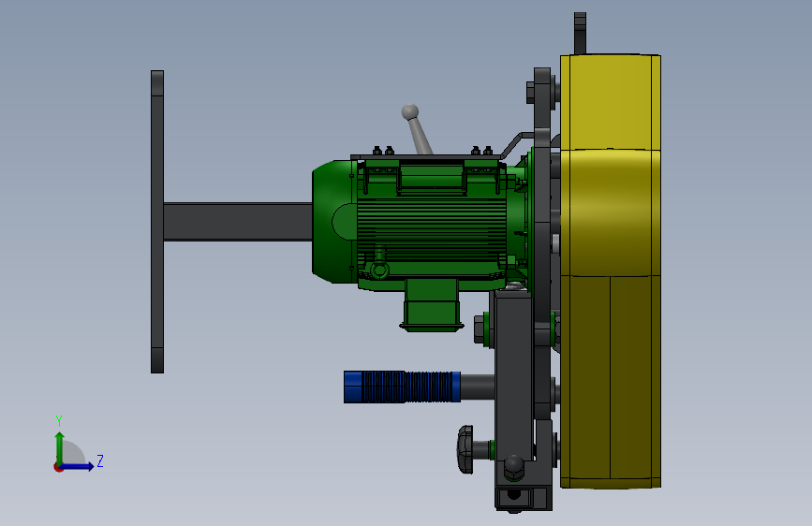Image resolution: width=812 pixels, height=526 pixels.
Task: Select the black dome nut near the star knob
Action: pyautogui.click(x=514, y=465)
